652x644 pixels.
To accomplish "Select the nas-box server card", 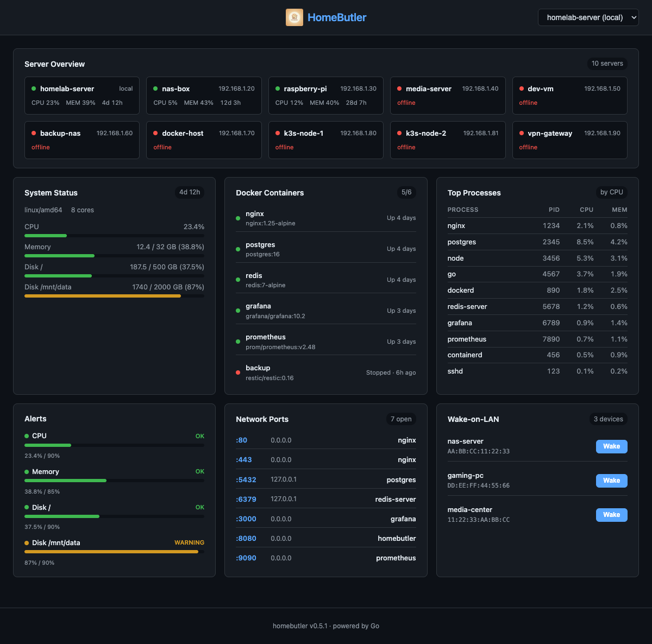I will click(x=204, y=96).
